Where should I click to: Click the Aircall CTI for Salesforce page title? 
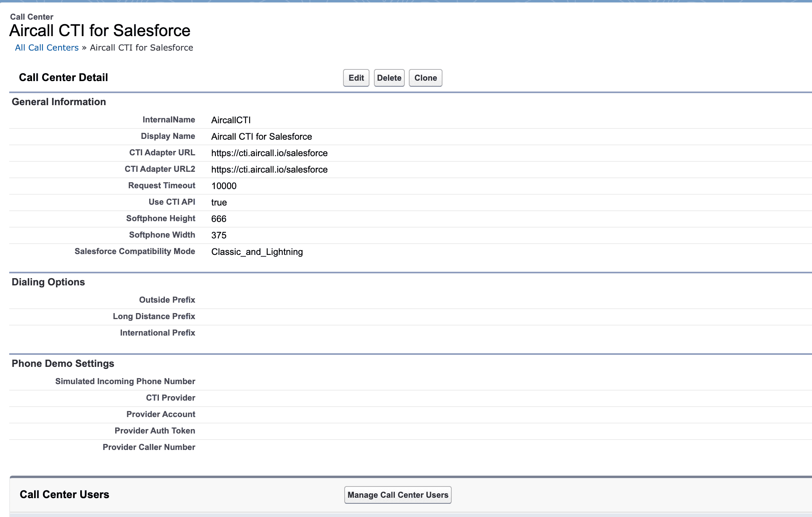tap(99, 31)
